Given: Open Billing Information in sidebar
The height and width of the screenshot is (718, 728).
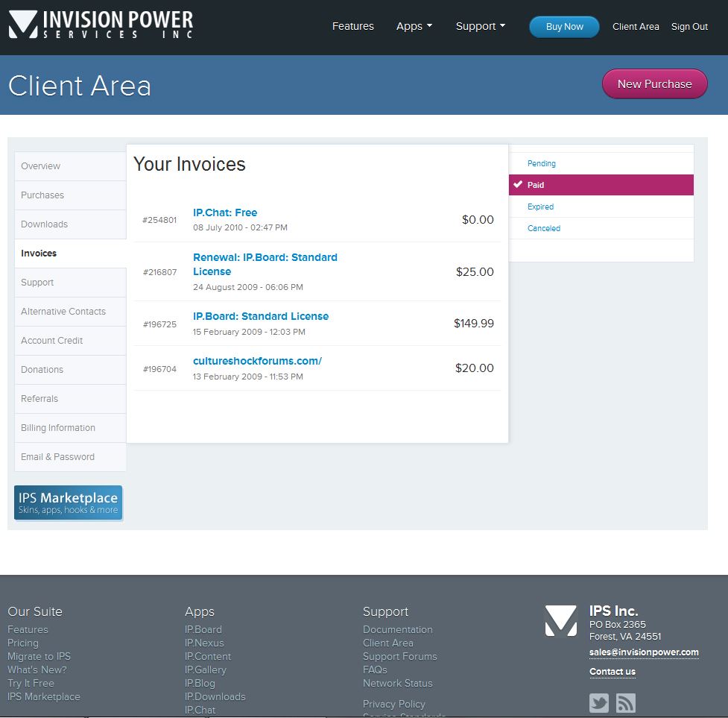Looking at the screenshot, I should pos(71,428).
